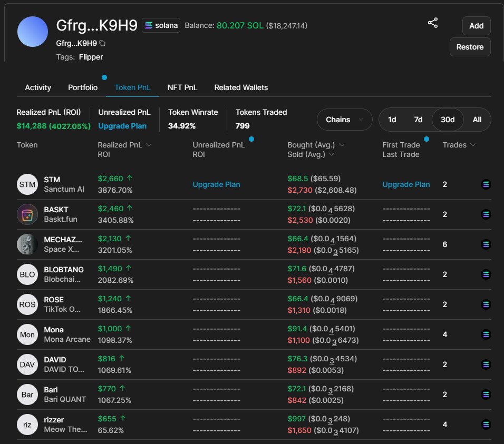Click the $997 rizzer bought amount
504x444 pixels.
pos(296,419)
